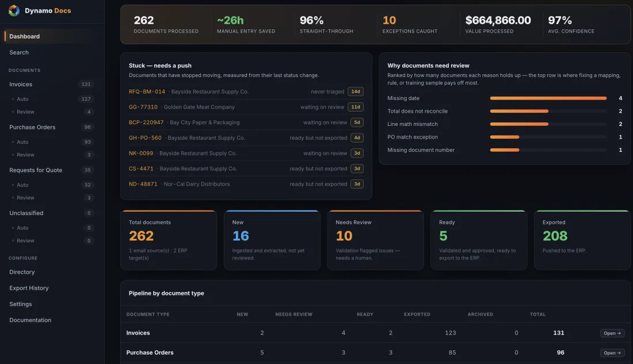Click the ~26h Manual Entry Saved stat
This screenshot has height=364, width=633.
coord(246,25)
